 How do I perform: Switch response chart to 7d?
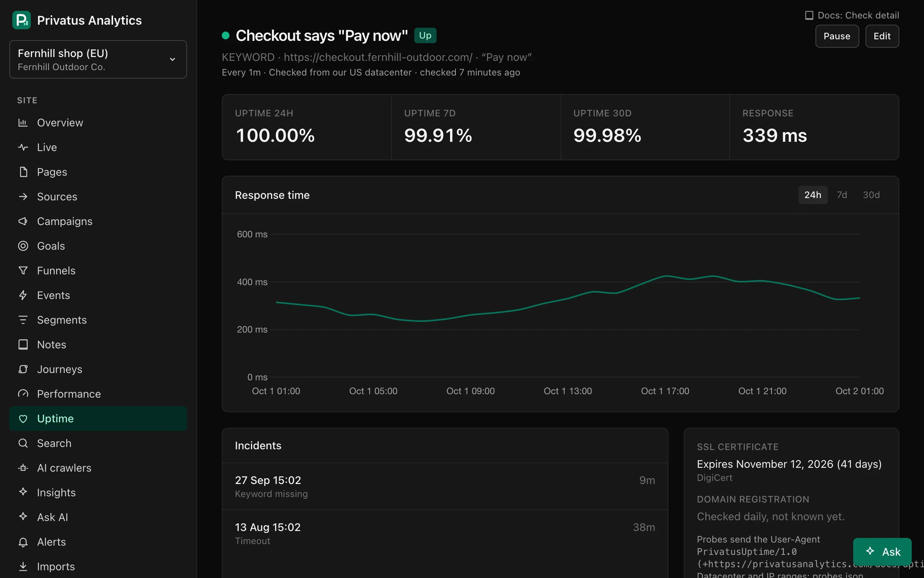click(x=842, y=195)
